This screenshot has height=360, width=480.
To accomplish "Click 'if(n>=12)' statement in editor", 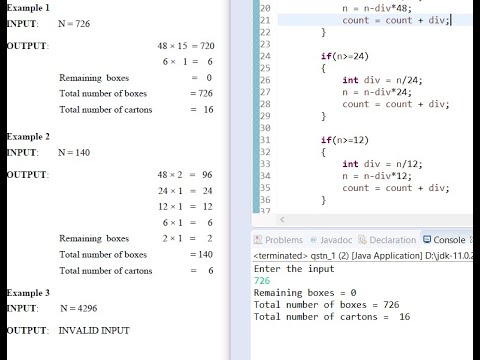I will click(x=345, y=140).
